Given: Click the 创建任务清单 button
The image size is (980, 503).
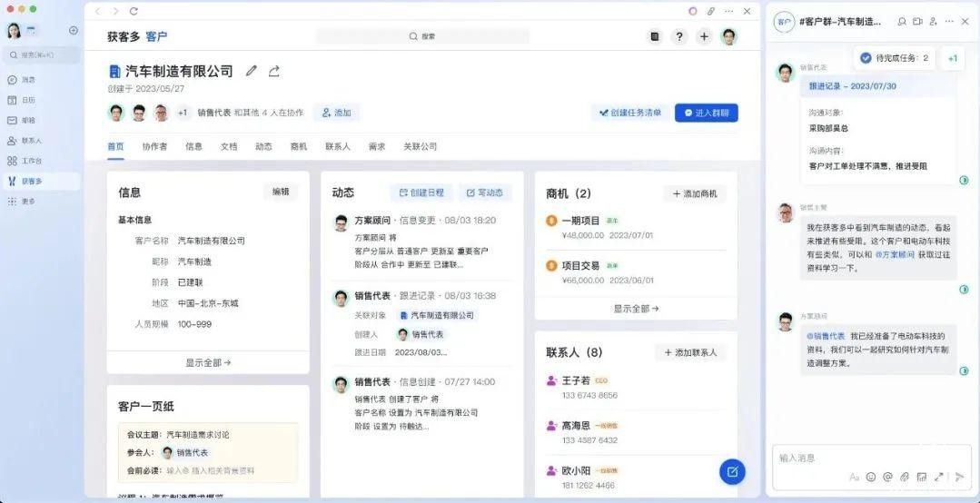Looking at the screenshot, I should coord(629,113).
